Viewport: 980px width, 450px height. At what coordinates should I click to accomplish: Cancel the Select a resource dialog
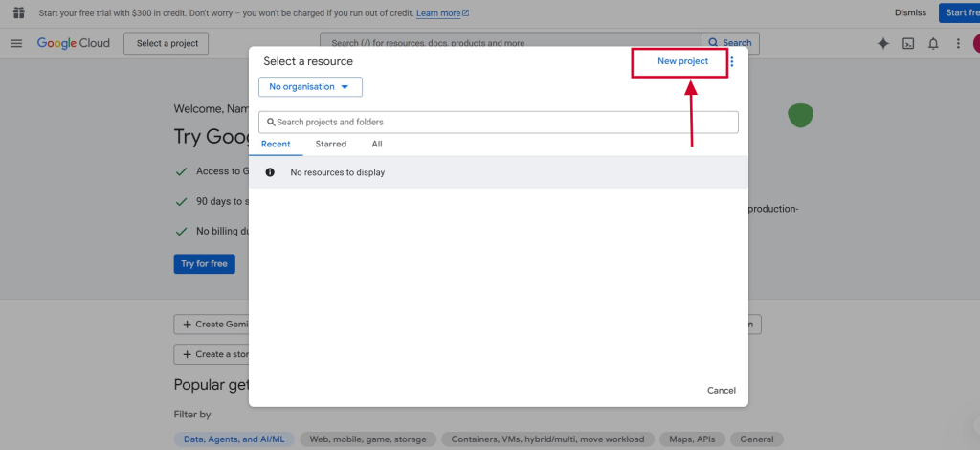(722, 390)
